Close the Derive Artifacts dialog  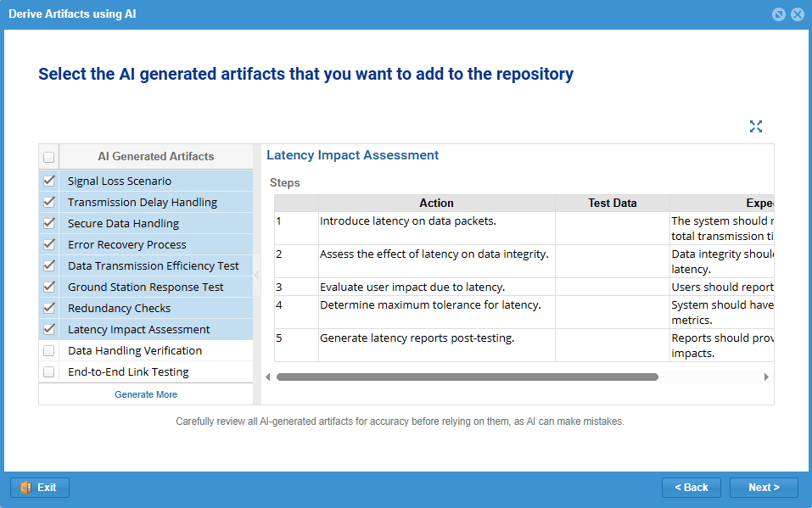[797, 14]
